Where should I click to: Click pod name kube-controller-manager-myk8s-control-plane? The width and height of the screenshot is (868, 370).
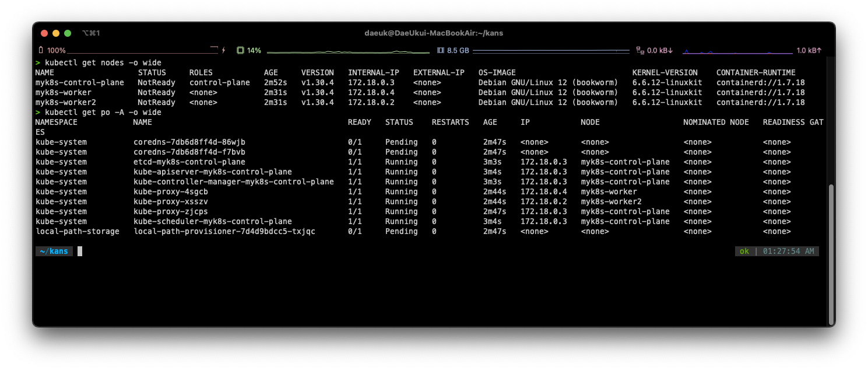coord(234,181)
